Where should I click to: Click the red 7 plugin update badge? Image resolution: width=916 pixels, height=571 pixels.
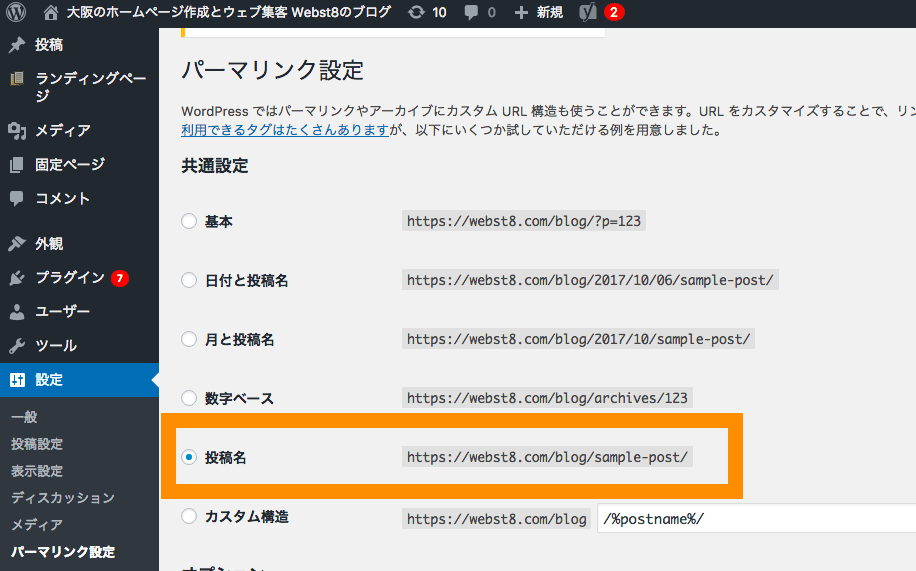click(120, 278)
